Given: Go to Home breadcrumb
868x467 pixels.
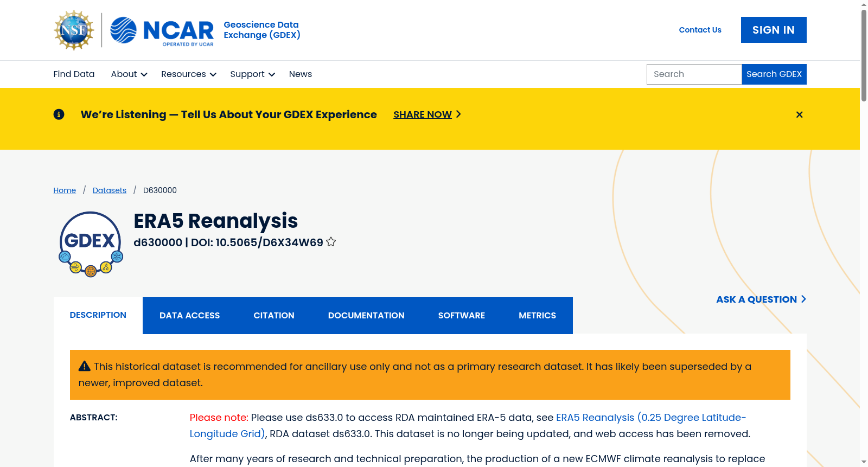Looking at the screenshot, I should click(65, 190).
